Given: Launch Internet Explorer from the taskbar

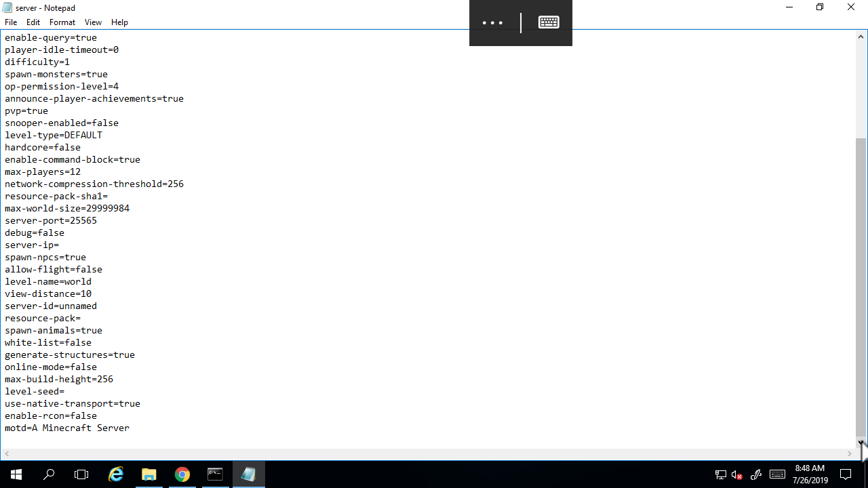Looking at the screenshot, I should click(x=116, y=474).
